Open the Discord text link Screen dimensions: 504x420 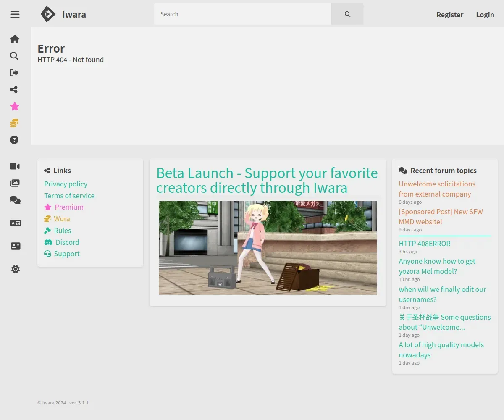(67, 242)
